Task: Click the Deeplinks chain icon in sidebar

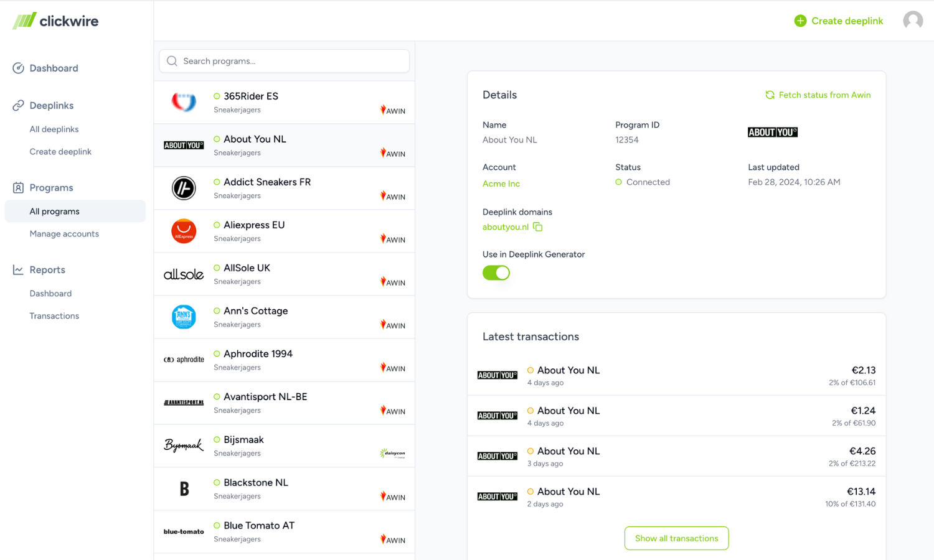Action: pos(18,106)
